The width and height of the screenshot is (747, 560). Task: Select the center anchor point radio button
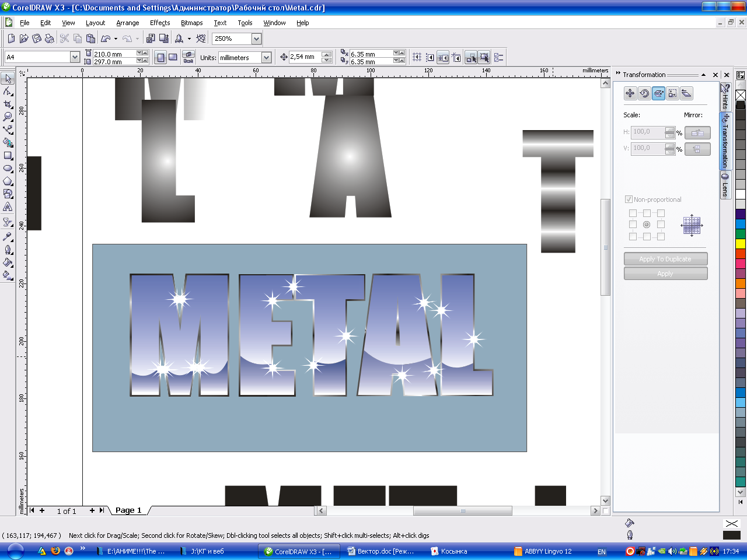pos(647,225)
